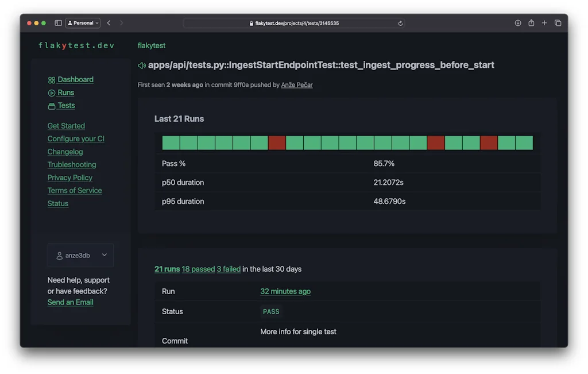Expand the anze3db account dropdown
Screen dimensions: 588x374
(x=104, y=255)
